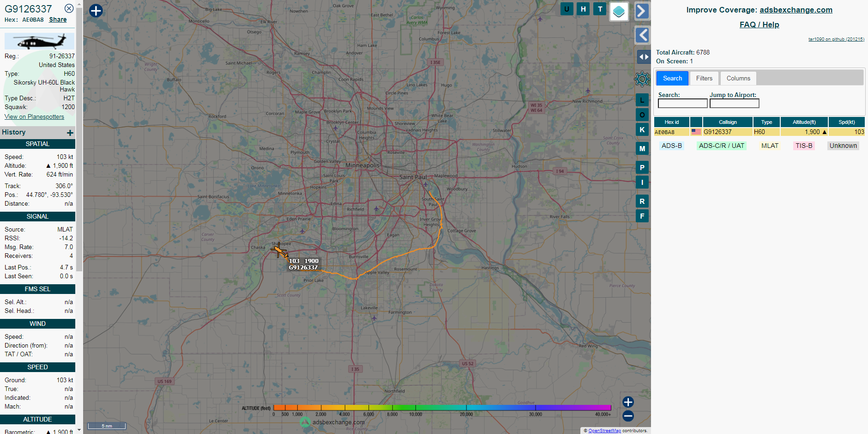Click the 1,900 altitude cell in table
The image size is (868, 434).
coord(804,132)
